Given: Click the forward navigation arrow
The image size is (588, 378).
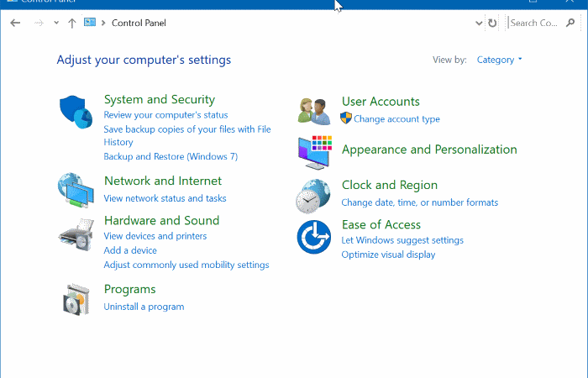Looking at the screenshot, I should point(39,23).
